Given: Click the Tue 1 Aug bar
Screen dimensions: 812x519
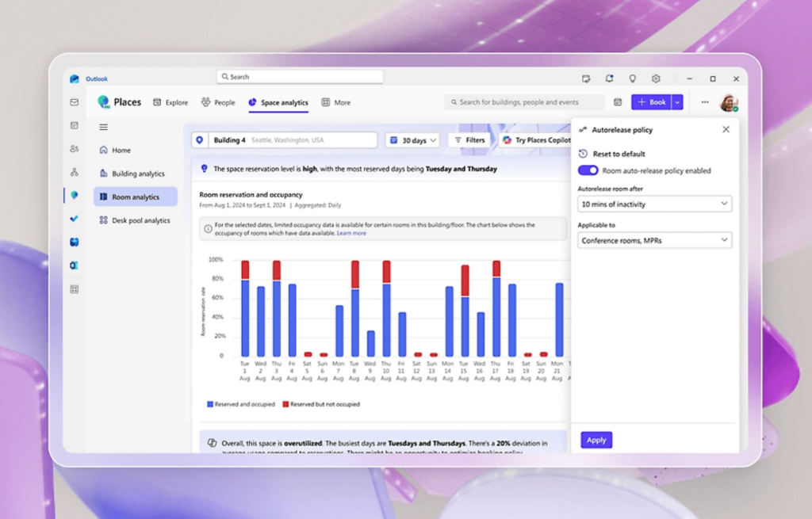Looking at the screenshot, I should click(x=245, y=308).
